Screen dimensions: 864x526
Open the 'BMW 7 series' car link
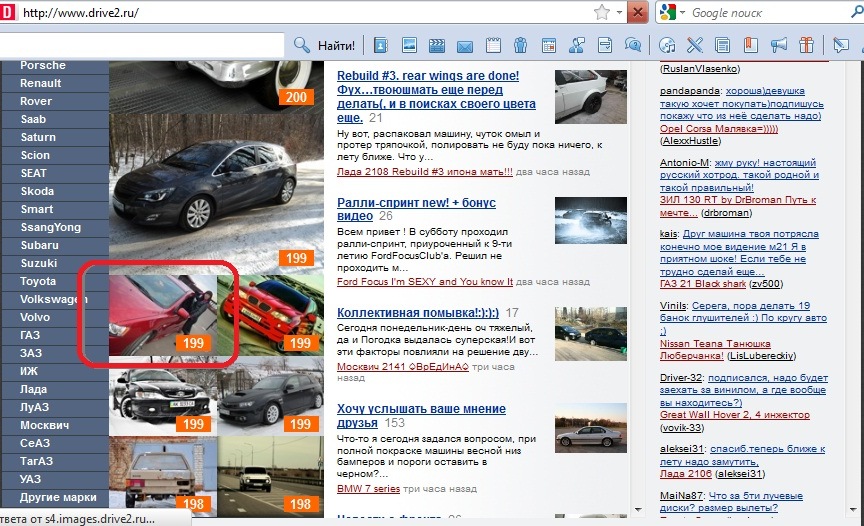368,489
